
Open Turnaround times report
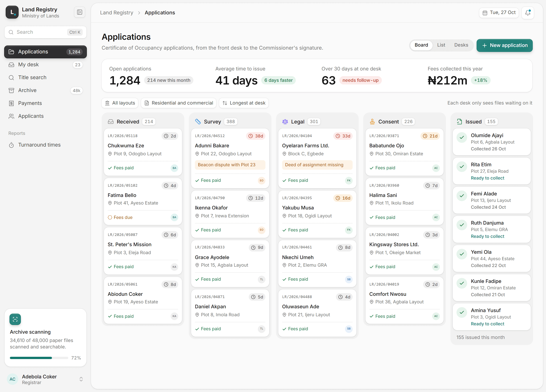pos(45,145)
